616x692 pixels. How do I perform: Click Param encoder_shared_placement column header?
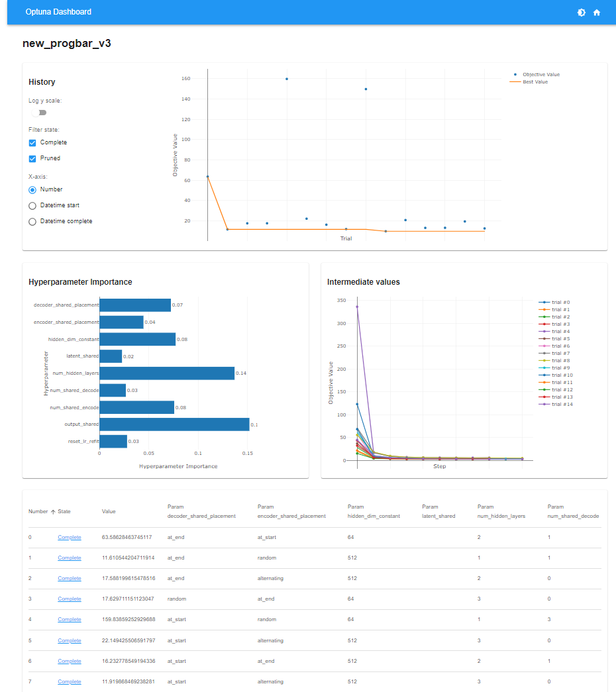pyautogui.click(x=291, y=511)
